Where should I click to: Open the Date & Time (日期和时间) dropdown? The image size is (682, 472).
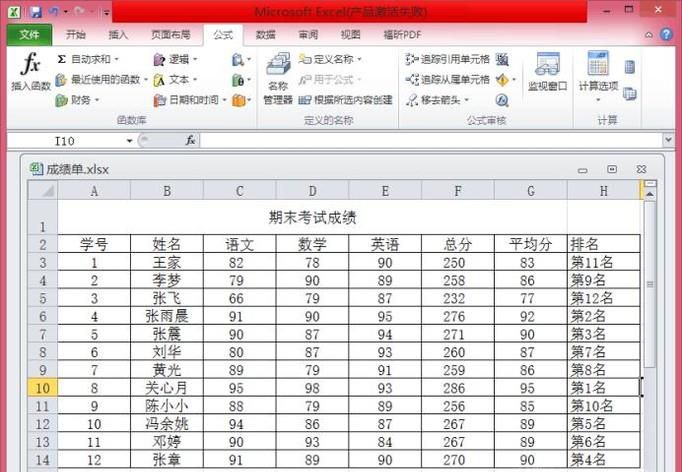190,100
